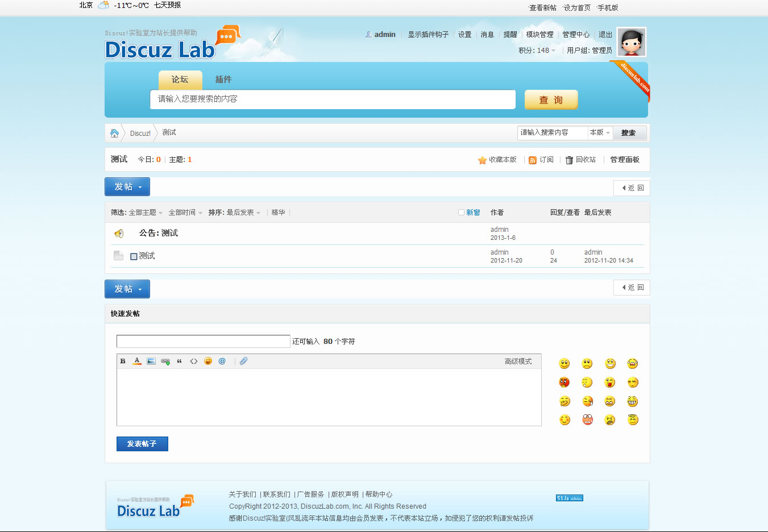Click the 51.la statistics badge in the footer
Screen dimensions: 768x532
(x=570, y=498)
